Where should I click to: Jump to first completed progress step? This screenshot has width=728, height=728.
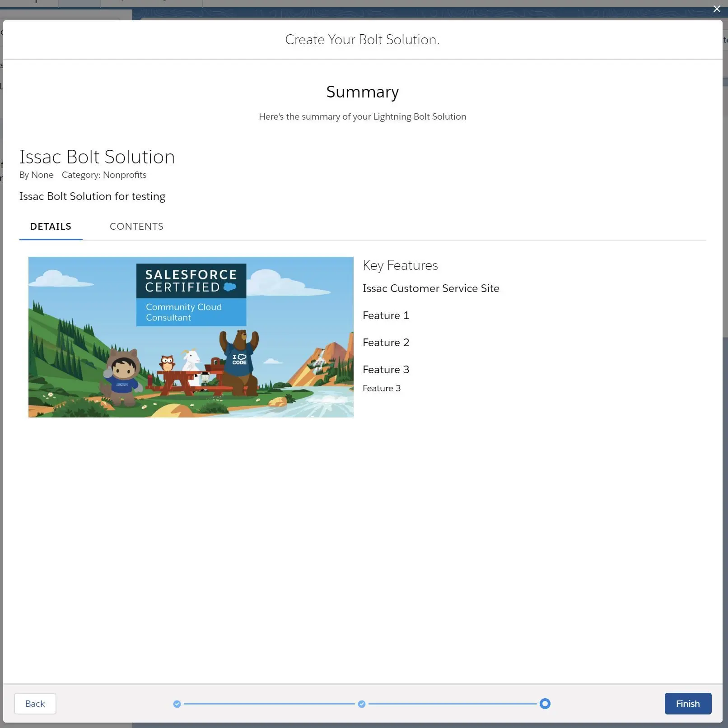[x=177, y=704]
